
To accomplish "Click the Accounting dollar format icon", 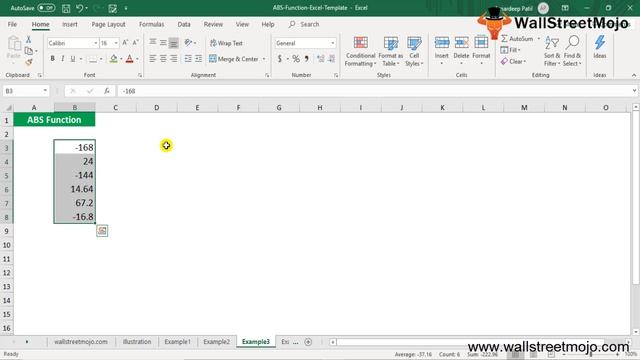I will [280, 59].
